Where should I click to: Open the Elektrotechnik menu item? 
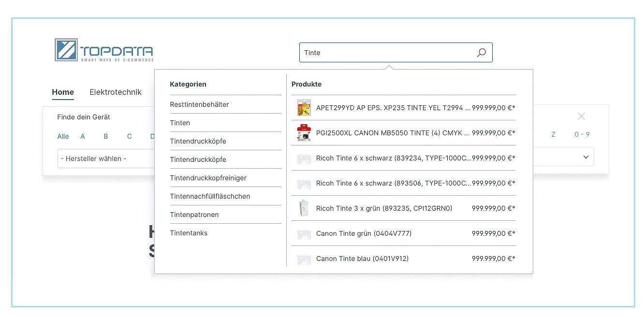pos(116,92)
